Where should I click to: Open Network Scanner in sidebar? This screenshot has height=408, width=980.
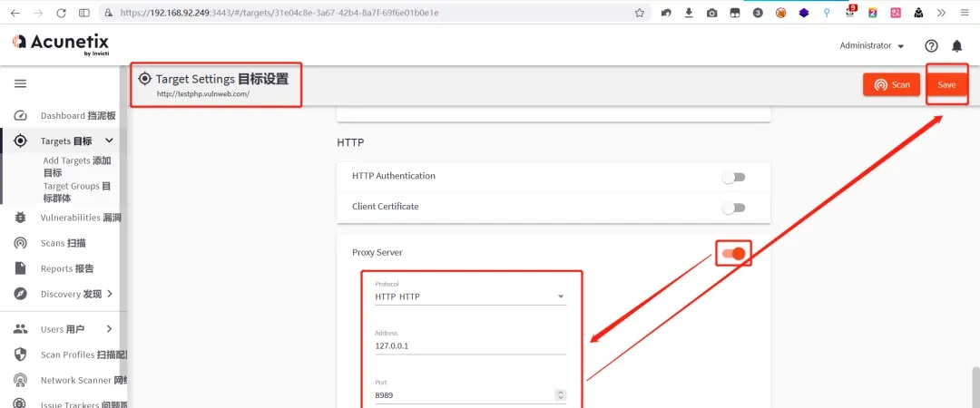point(83,380)
